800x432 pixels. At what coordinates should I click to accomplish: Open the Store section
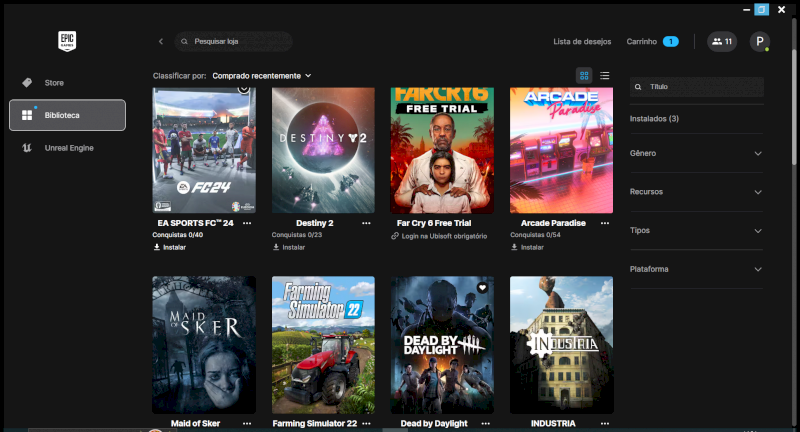tap(67, 83)
